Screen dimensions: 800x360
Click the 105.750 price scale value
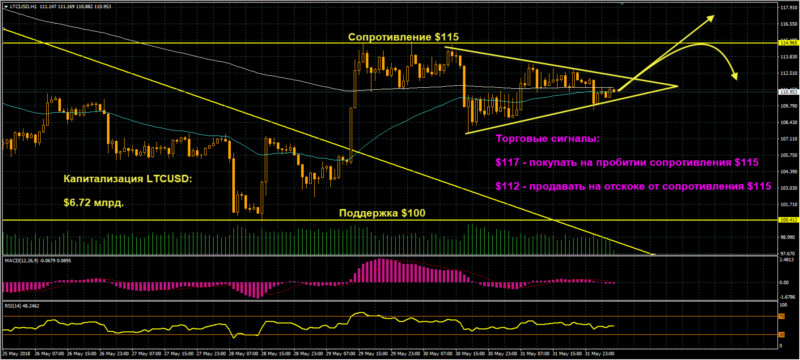tap(788, 155)
